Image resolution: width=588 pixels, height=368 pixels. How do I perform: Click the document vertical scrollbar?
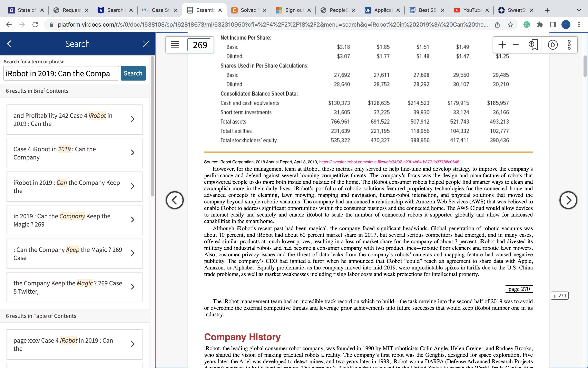point(585,66)
